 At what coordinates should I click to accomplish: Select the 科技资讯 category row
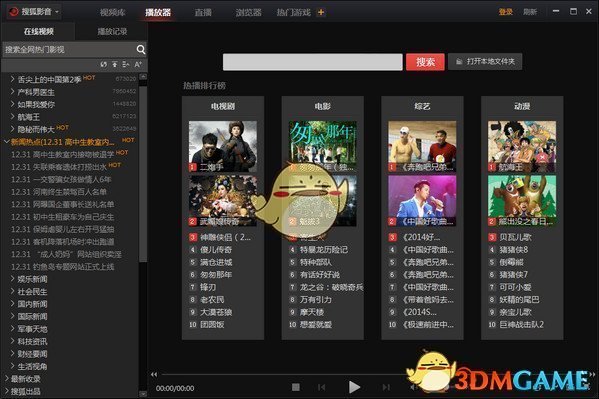click(x=32, y=341)
